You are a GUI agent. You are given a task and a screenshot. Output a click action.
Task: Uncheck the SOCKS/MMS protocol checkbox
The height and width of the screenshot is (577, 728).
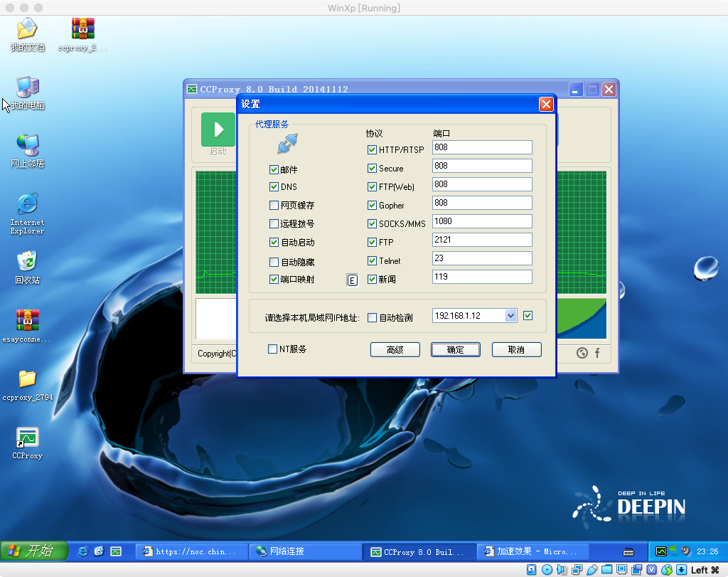[372, 224]
